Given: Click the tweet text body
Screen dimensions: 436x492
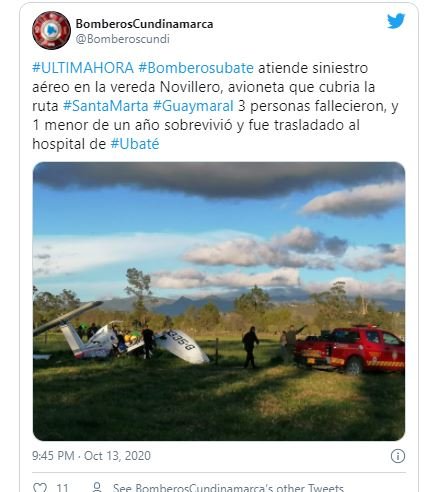Looking at the screenshot, I should pos(215,106).
